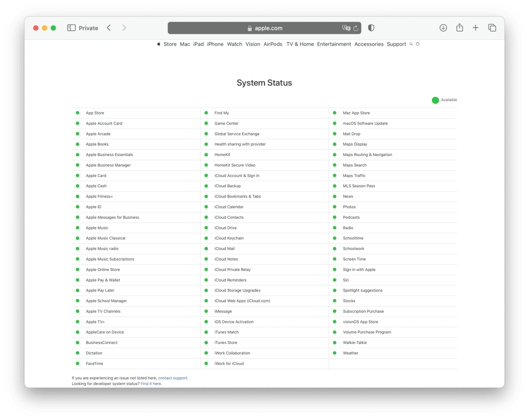The width and height of the screenshot is (529, 420).
Task: Click the translate icon in the address bar
Action: pyautogui.click(x=346, y=28)
